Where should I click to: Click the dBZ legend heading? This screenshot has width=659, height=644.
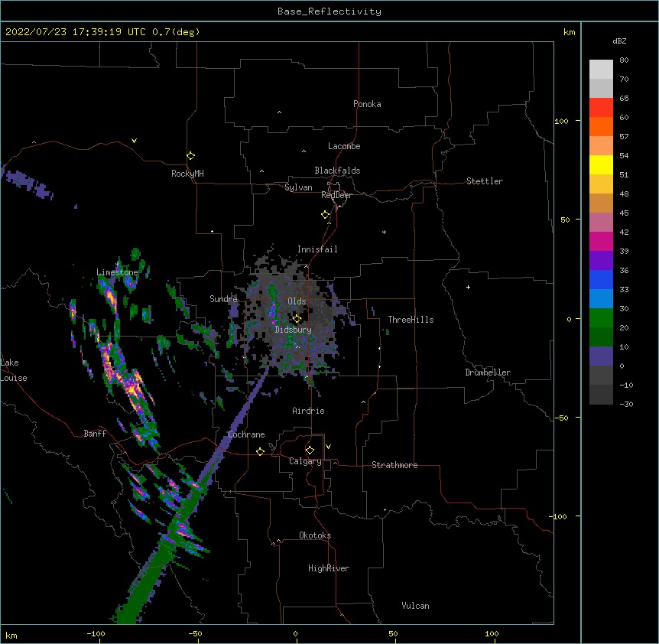coord(619,41)
